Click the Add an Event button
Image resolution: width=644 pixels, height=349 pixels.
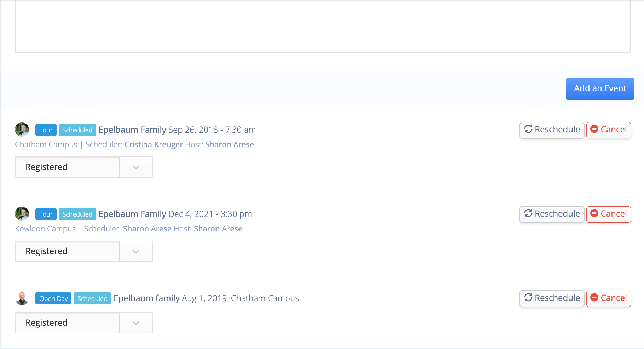click(x=600, y=89)
